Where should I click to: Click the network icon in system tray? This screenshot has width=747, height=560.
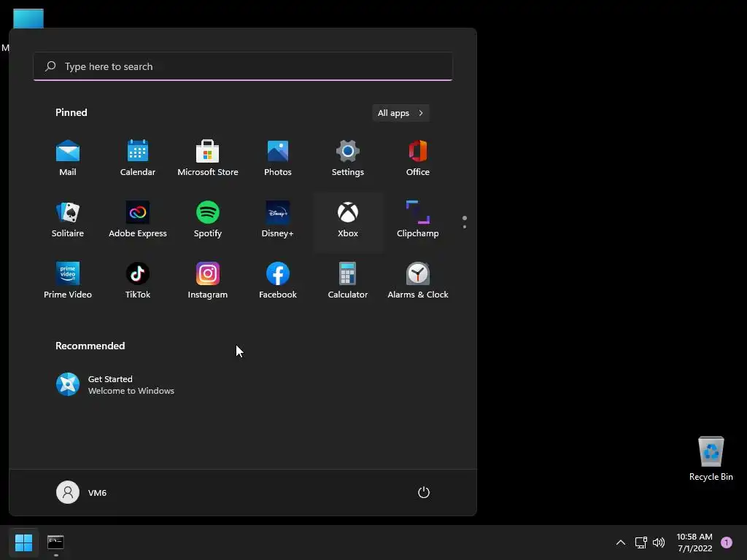coord(640,542)
